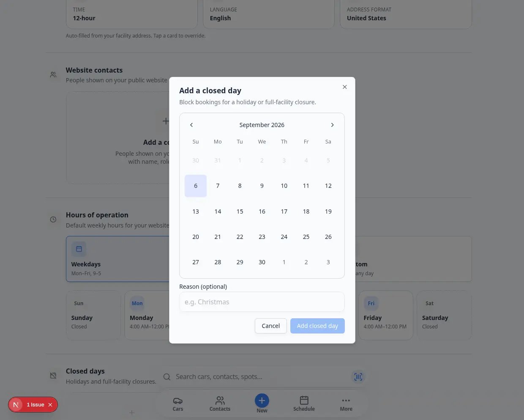
Task: Go to next month in calendar
Action: (332, 125)
